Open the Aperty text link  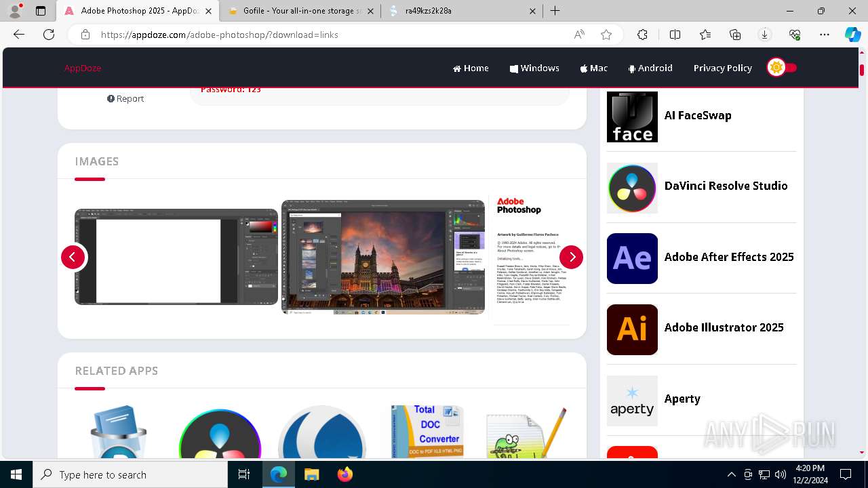pyautogui.click(x=682, y=399)
